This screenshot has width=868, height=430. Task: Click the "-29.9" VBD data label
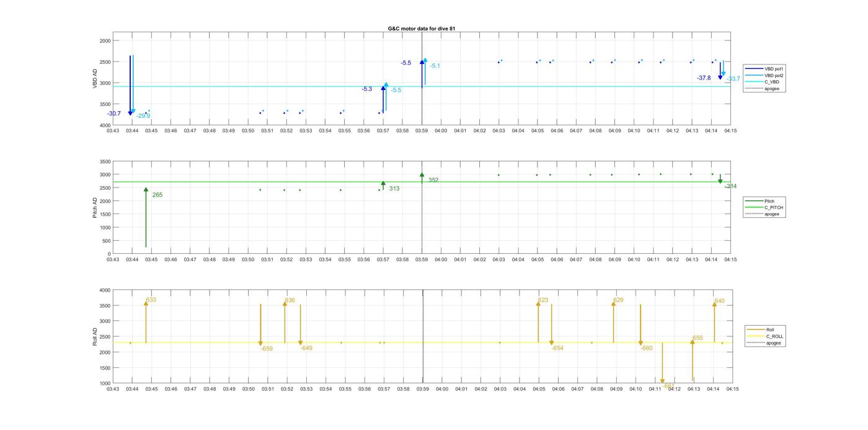(143, 115)
